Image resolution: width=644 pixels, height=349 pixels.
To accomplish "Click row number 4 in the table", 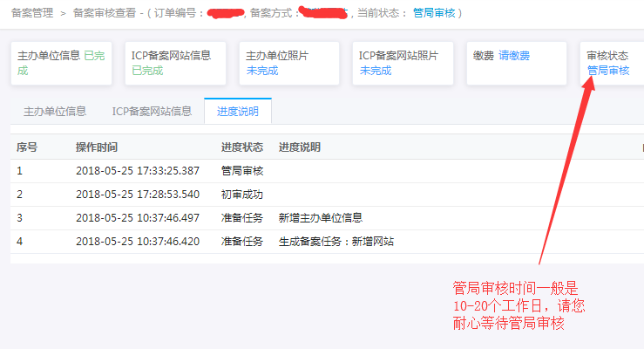I will pos(19,242).
